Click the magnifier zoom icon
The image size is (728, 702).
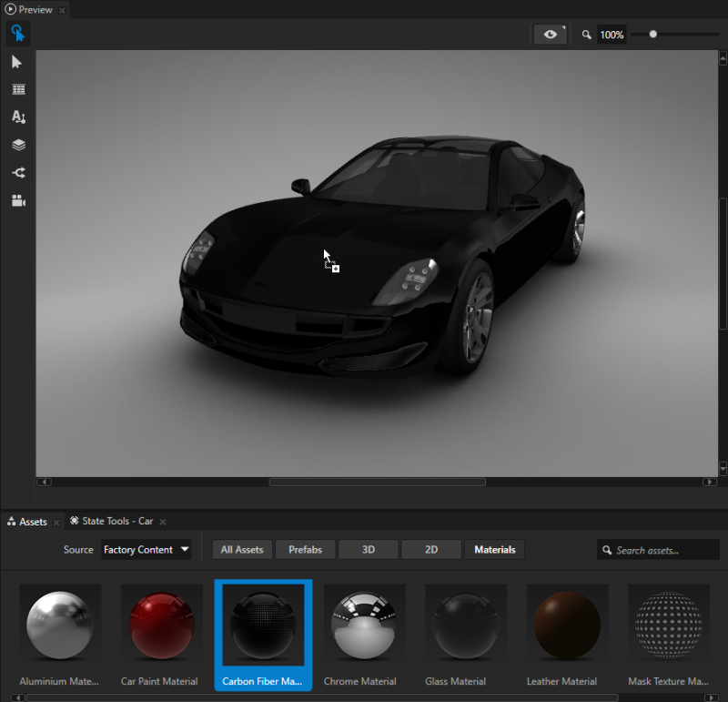587,35
